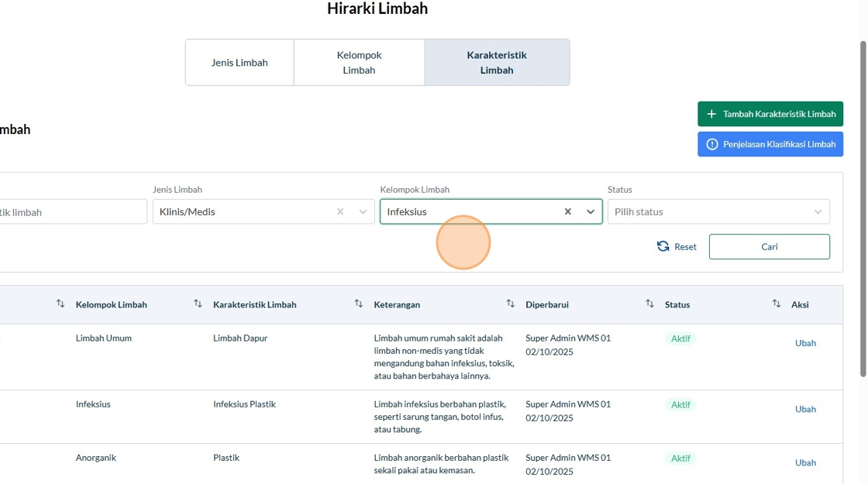Click Ubah link for Limbah Dapur row
Viewport: 868px width, 484px height.
805,343
